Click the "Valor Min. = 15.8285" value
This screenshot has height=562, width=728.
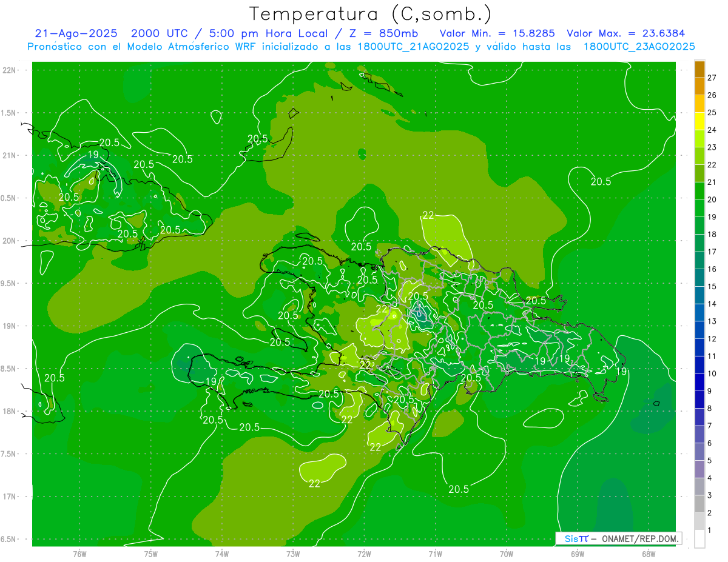[x=497, y=33]
